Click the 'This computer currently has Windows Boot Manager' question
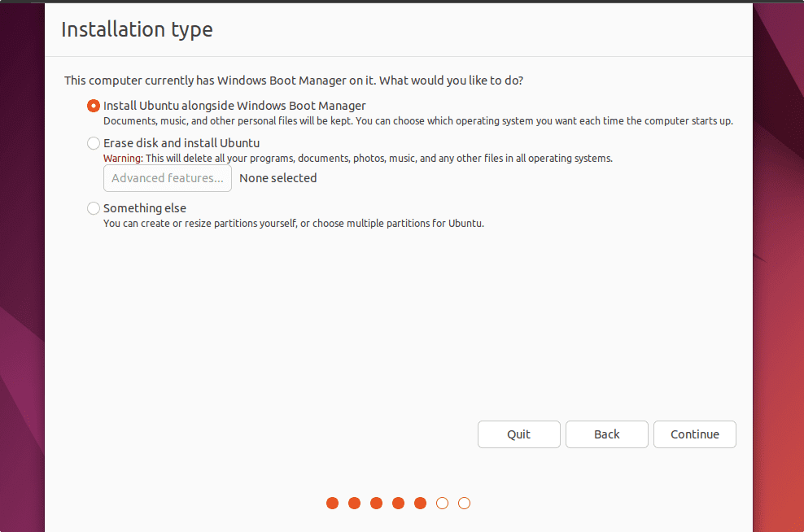The height and width of the screenshot is (532, 804). (x=293, y=81)
